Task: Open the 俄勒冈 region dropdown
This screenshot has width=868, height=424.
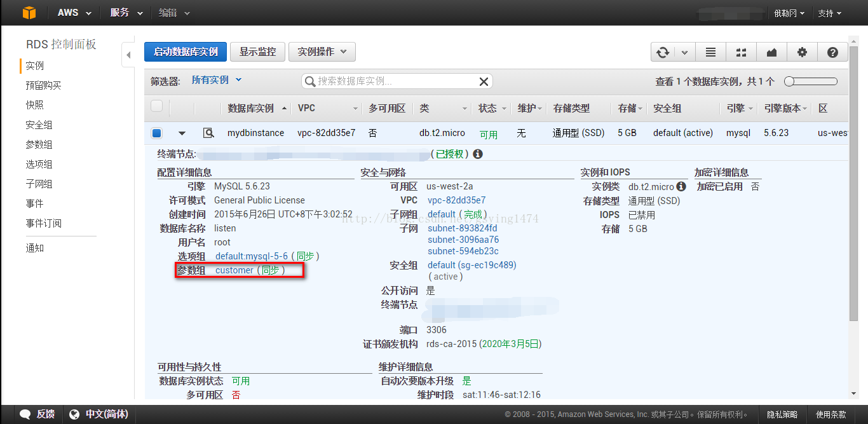Action: pyautogui.click(x=789, y=13)
